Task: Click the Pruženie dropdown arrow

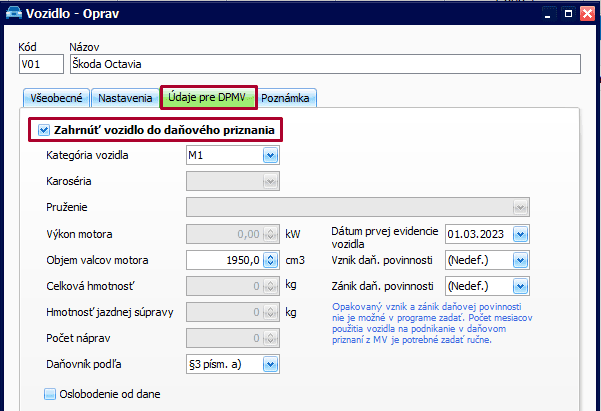Action: point(519,207)
